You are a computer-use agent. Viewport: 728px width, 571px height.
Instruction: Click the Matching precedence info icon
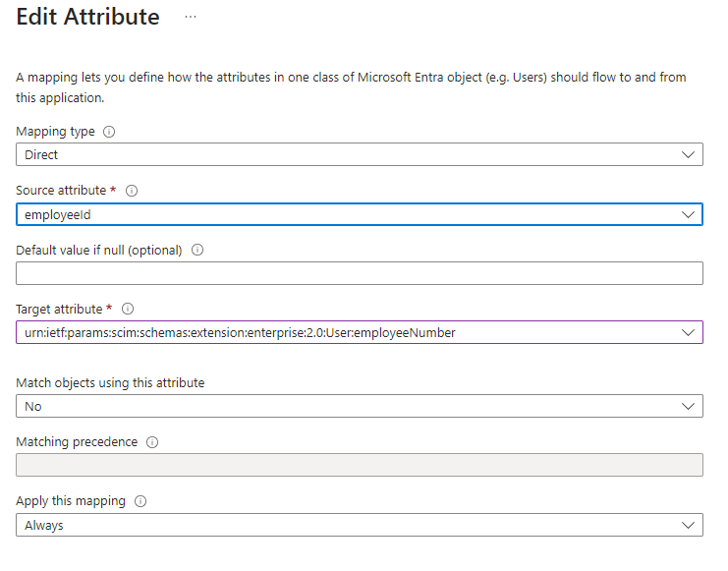pyautogui.click(x=152, y=442)
